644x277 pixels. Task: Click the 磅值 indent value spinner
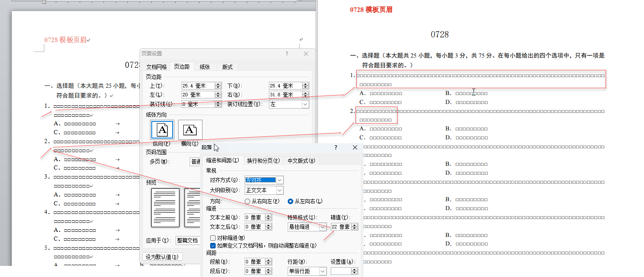coord(355,227)
